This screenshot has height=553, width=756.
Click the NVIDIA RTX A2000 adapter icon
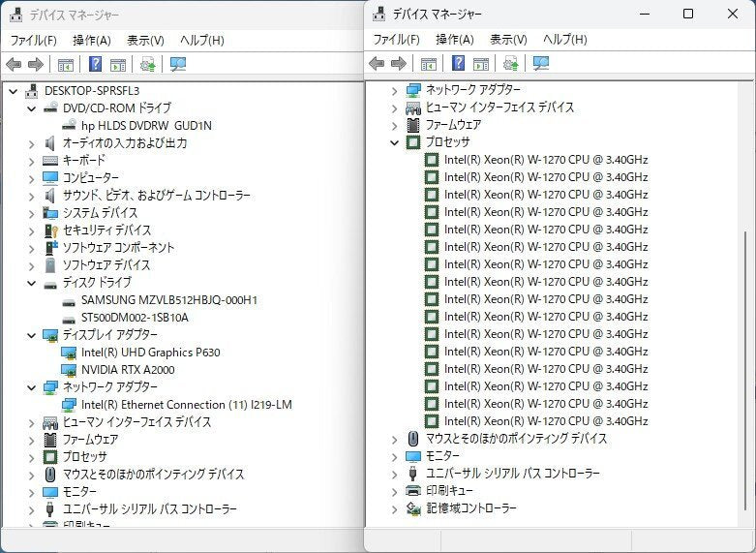[x=69, y=370]
